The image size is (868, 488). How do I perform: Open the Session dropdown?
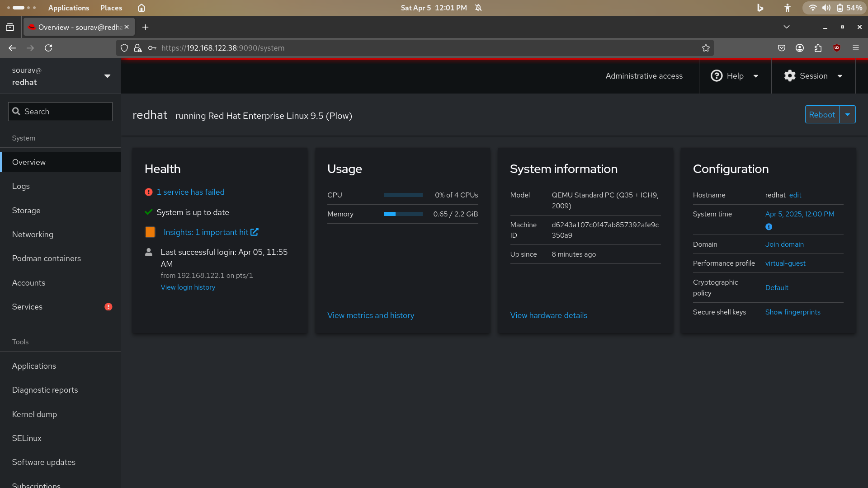(813, 76)
